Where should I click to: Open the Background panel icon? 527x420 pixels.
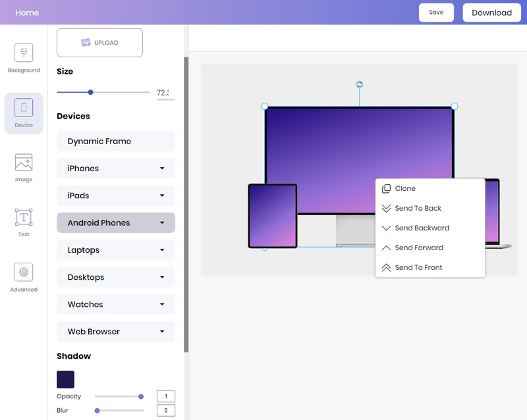24,53
